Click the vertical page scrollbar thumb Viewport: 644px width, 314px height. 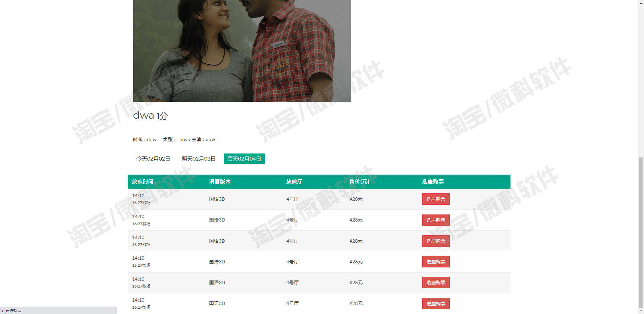pyautogui.click(x=641, y=233)
